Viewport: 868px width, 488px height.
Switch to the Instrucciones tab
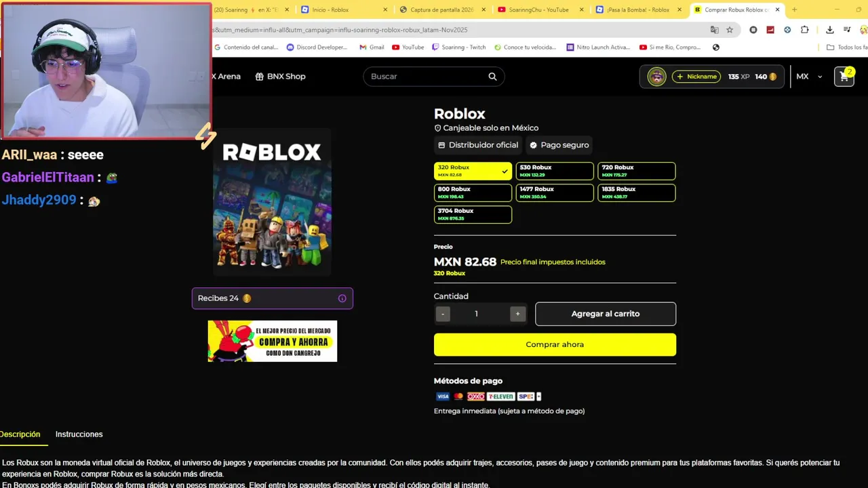point(79,434)
